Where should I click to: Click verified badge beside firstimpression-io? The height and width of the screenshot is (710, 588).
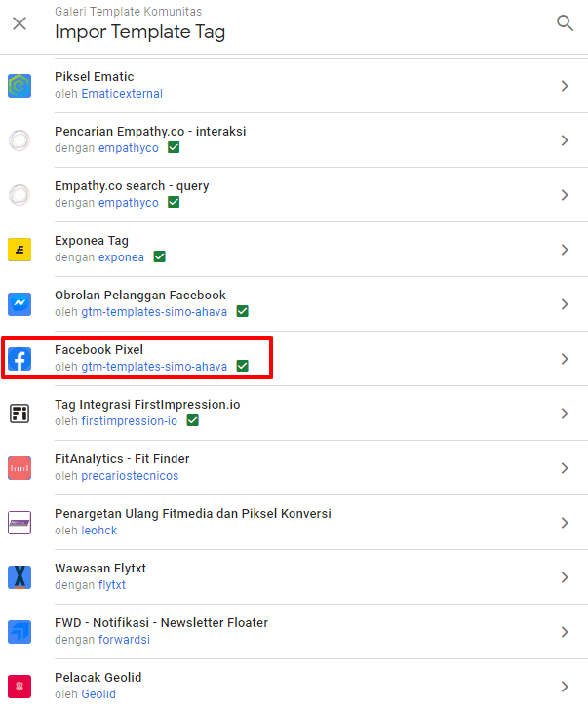(193, 421)
